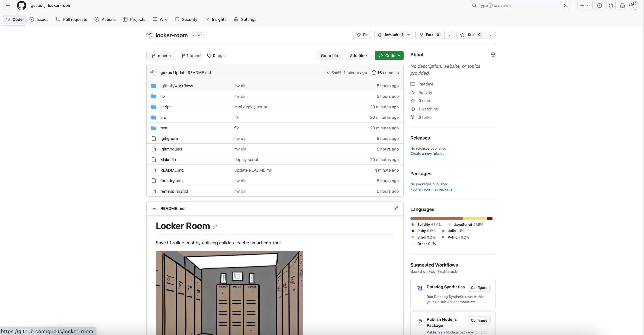Open the Actions tab
The width and height of the screenshot is (644, 335).
coord(105,19)
